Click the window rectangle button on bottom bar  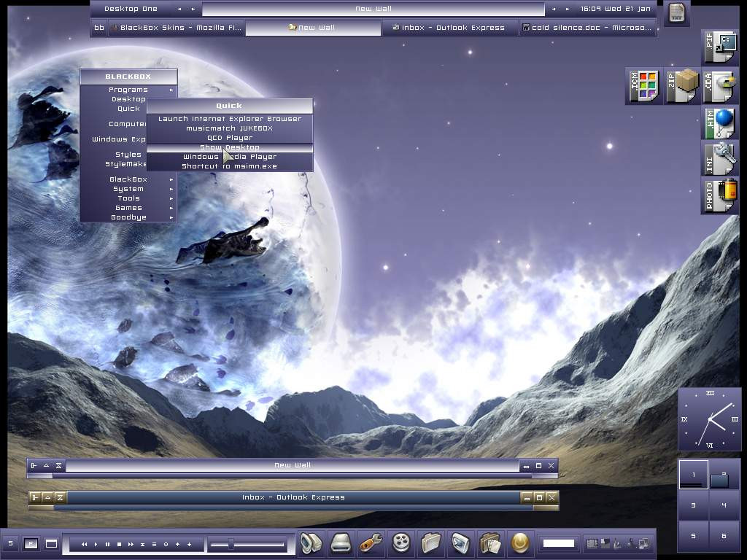point(51,543)
